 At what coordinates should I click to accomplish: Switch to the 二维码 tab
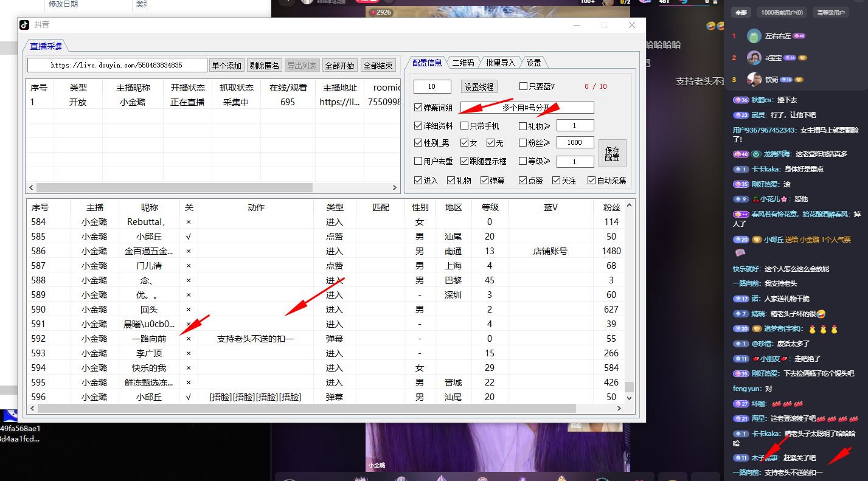tap(463, 63)
